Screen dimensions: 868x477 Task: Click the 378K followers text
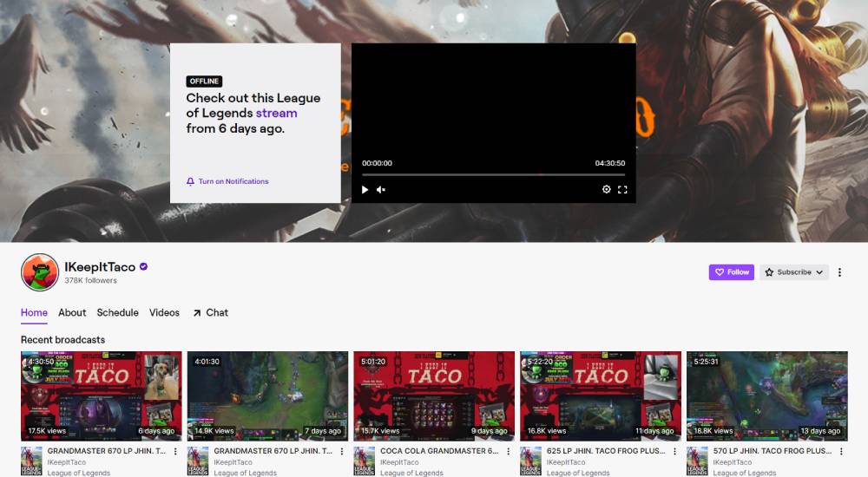pos(91,280)
